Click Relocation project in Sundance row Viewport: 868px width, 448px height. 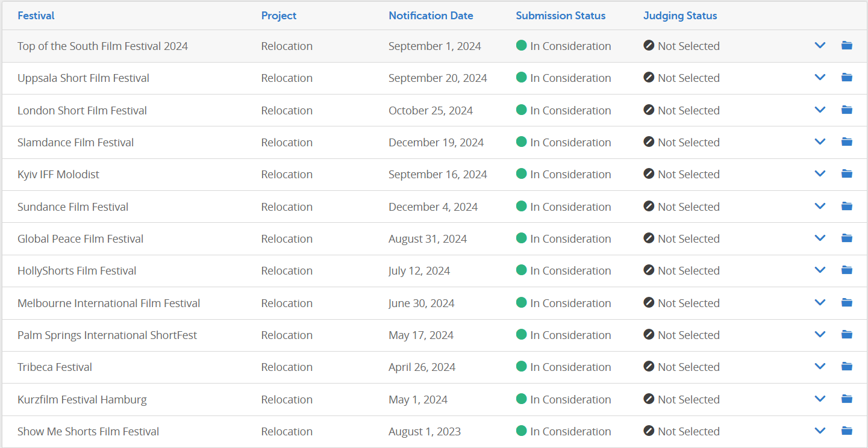(x=287, y=207)
